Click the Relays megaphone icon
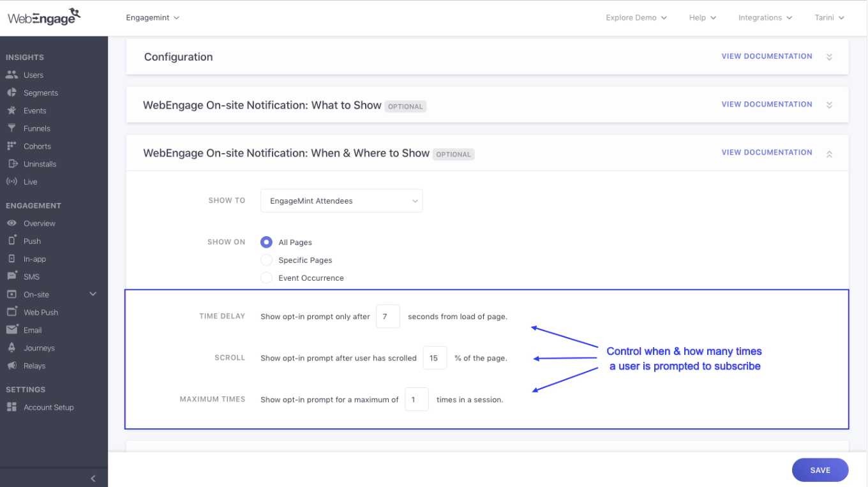 11,366
